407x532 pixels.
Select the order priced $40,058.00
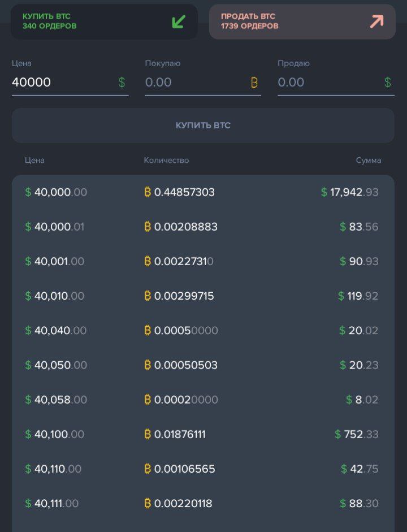(x=203, y=400)
